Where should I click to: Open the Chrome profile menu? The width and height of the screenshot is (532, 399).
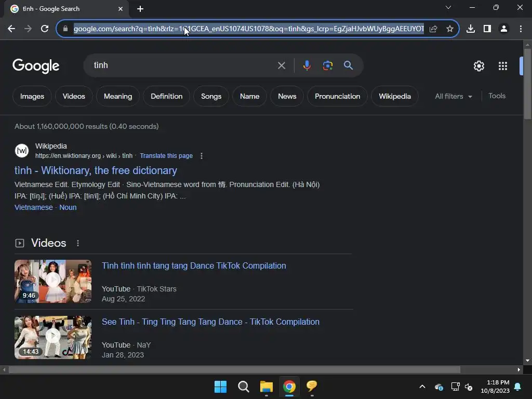tap(504, 29)
